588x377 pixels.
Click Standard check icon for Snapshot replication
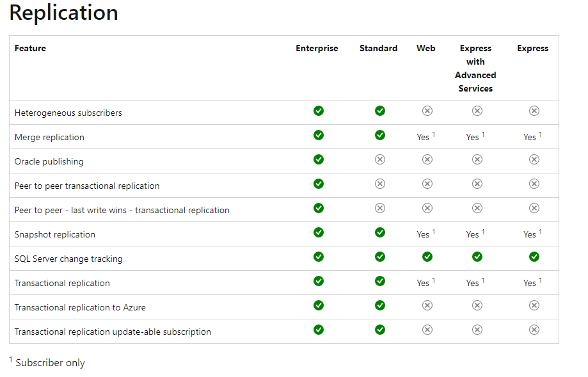pyautogui.click(x=380, y=232)
